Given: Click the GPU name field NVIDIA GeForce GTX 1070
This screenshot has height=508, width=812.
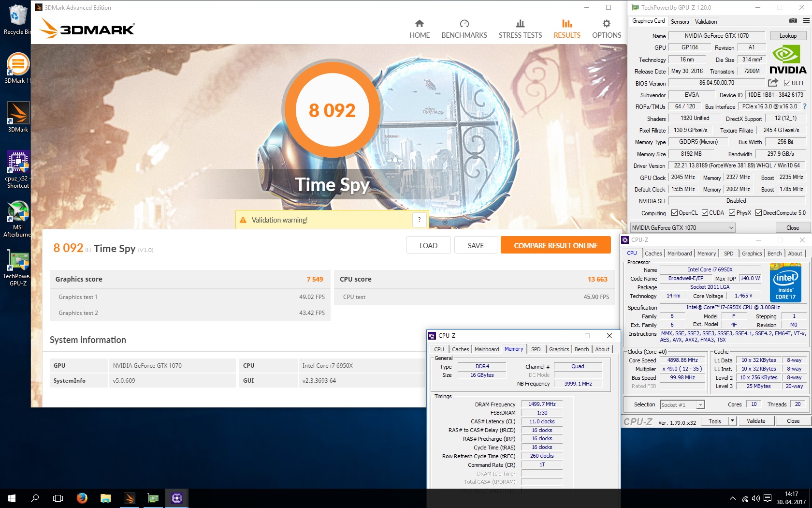Looking at the screenshot, I should [x=717, y=36].
